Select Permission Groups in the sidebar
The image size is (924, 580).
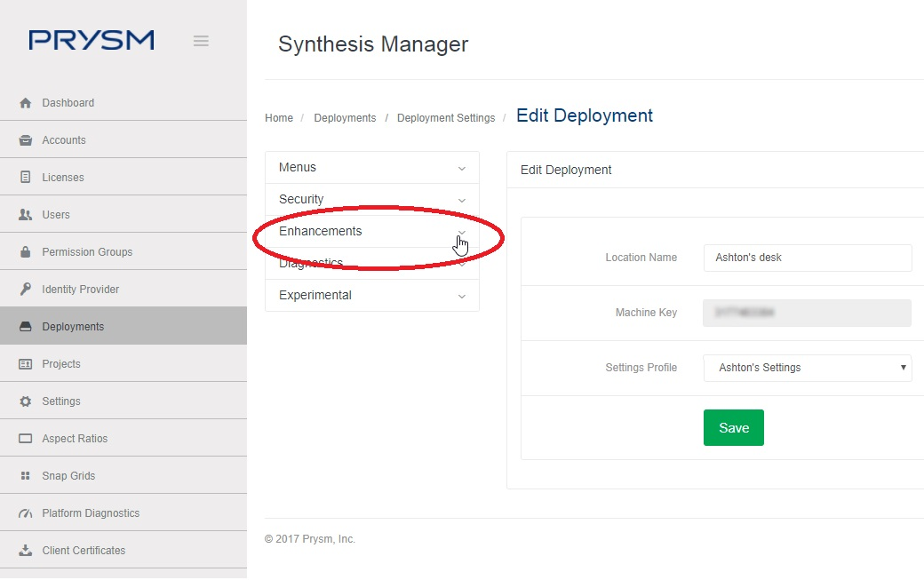(123, 251)
